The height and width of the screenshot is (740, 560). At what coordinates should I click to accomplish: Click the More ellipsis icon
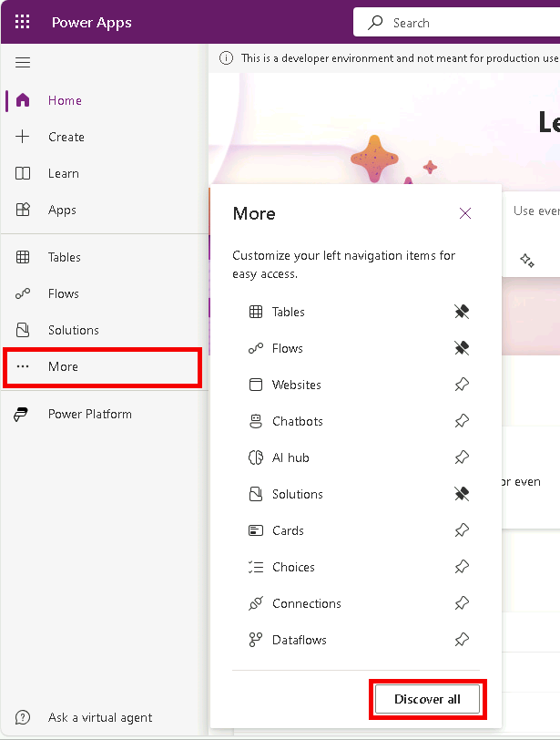tap(23, 366)
